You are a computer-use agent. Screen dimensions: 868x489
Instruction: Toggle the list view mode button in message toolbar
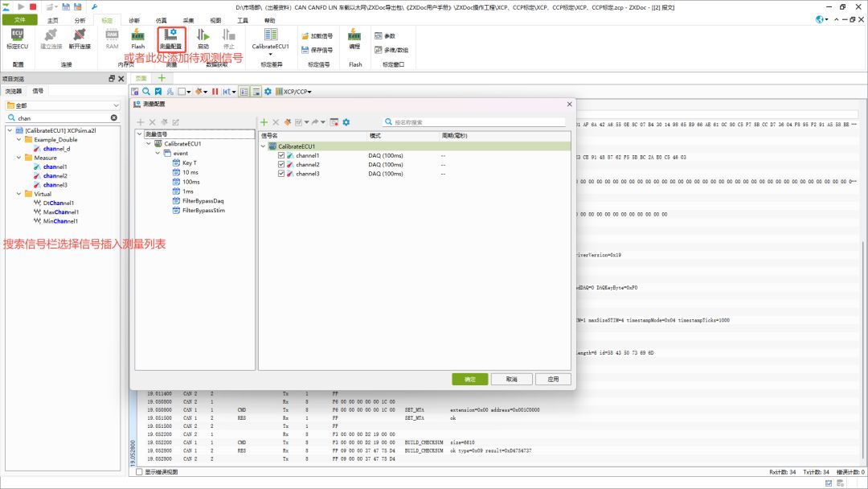(244, 92)
